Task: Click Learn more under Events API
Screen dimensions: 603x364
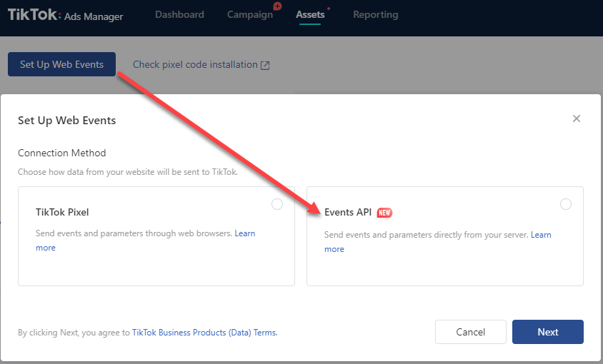Action: pyautogui.click(x=541, y=235)
